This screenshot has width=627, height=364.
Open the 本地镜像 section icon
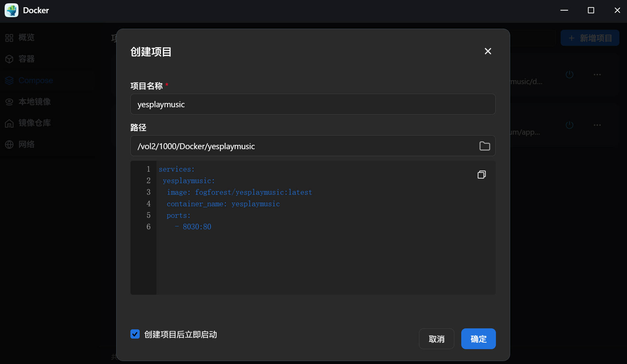[x=10, y=102]
